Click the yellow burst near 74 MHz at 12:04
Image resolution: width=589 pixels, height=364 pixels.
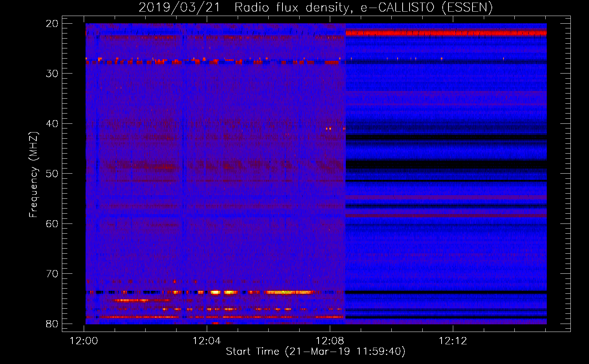tap(215, 292)
